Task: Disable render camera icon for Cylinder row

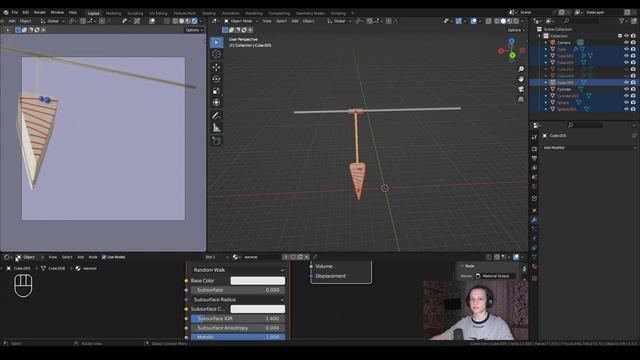Action: pos(633,89)
